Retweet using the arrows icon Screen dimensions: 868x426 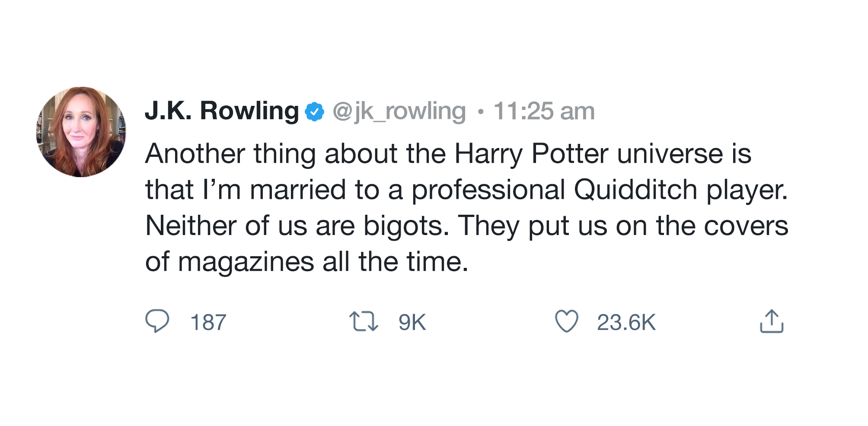(364, 321)
